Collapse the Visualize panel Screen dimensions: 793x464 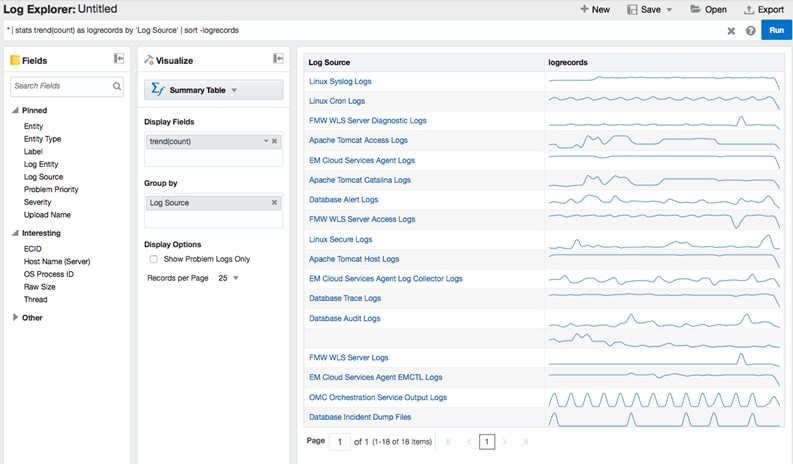tap(278, 60)
